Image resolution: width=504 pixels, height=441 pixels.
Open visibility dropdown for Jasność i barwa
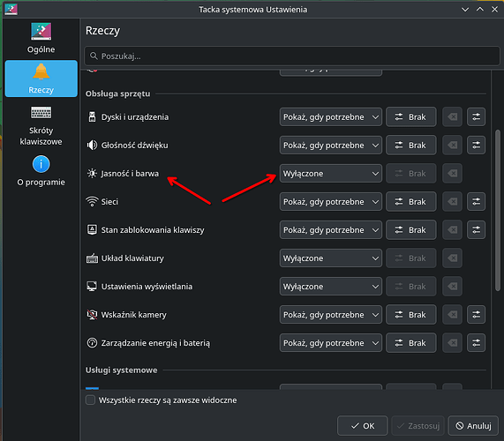click(330, 174)
